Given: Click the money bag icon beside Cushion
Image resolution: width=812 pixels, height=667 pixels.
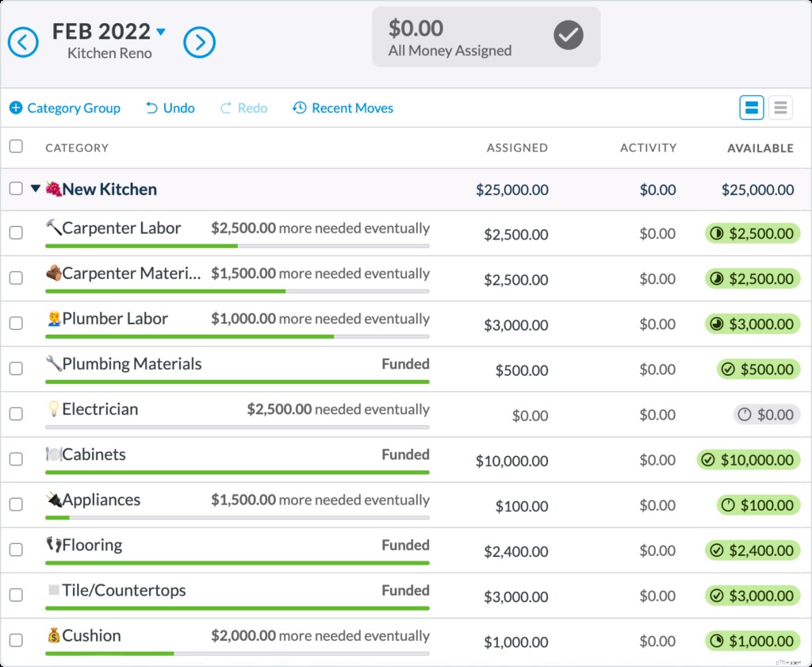Looking at the screenshot, I should (x=53, y=636).
